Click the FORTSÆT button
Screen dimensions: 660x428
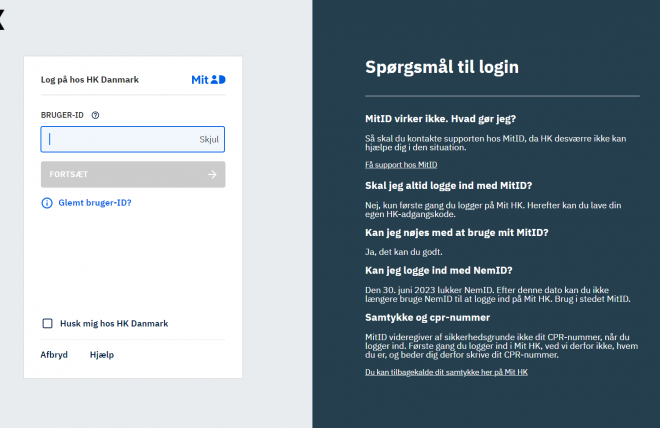coord(133,174)
